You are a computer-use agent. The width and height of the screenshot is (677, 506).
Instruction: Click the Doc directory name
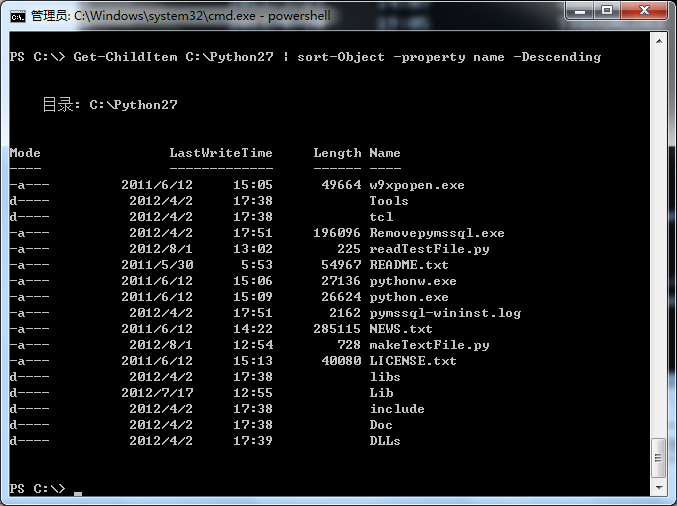[381, 425]
